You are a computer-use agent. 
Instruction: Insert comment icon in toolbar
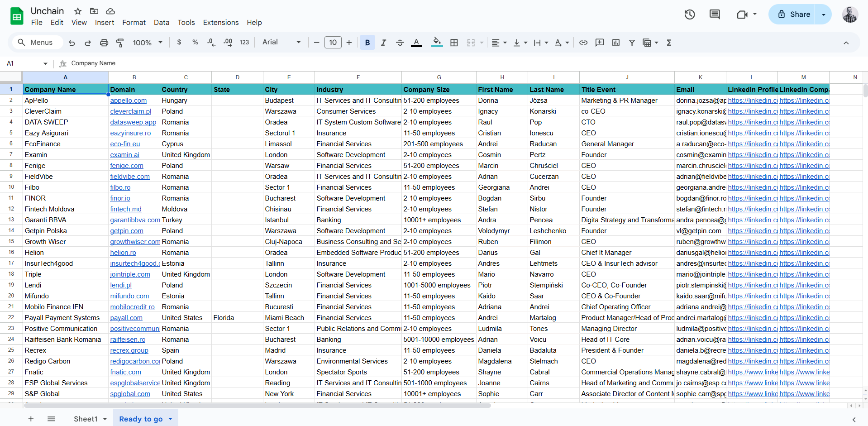pyautogui.click(x=600, y=43)
